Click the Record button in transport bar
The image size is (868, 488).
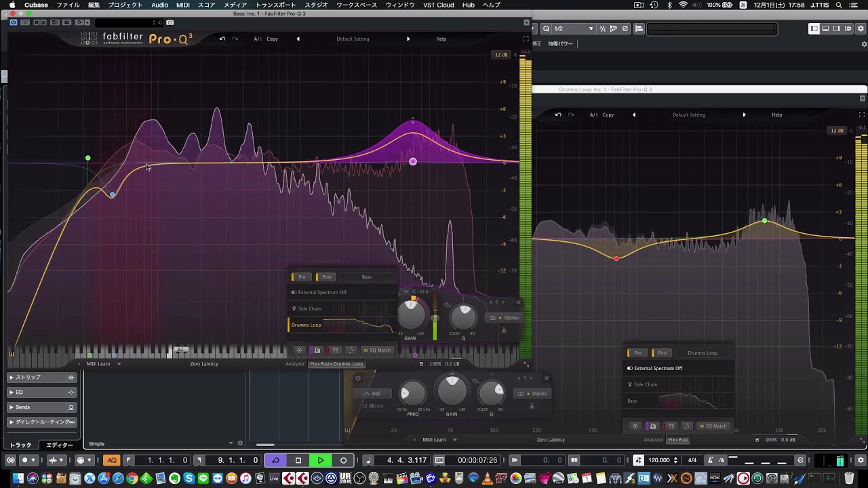coord(344,460)
